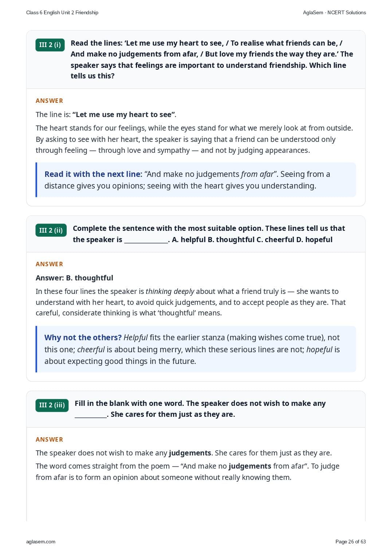The height and width of the screenshot is (555, 392).
Task: Click the second ANSWER heading label
Action: [x=49, y=264]
